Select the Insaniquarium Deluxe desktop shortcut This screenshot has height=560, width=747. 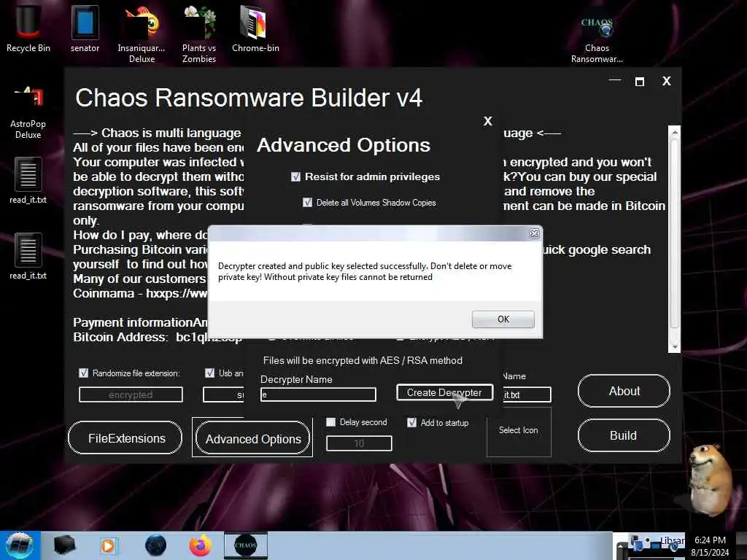142,34
